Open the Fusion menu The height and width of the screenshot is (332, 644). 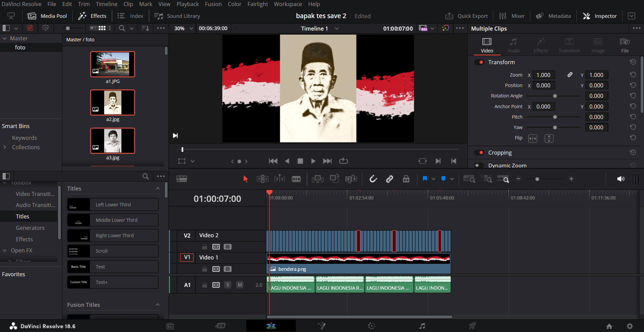[x=213, y=4]
